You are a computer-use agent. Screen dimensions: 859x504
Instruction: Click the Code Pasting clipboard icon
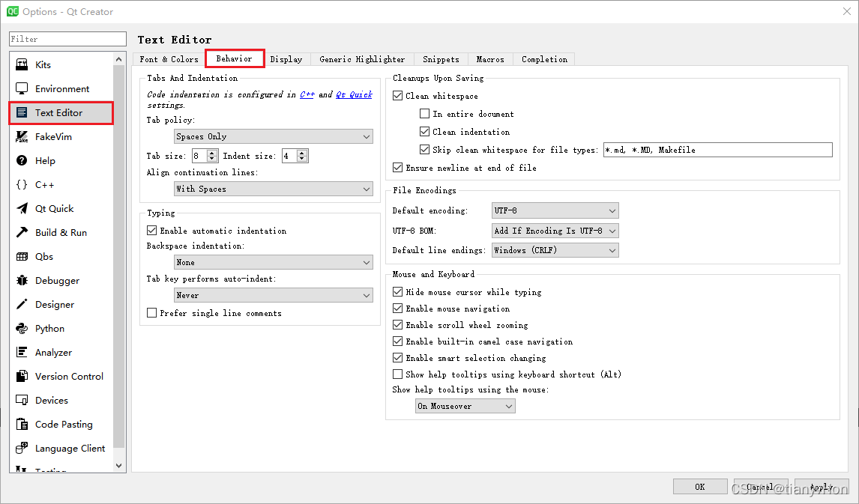click(x=22, y=424)
